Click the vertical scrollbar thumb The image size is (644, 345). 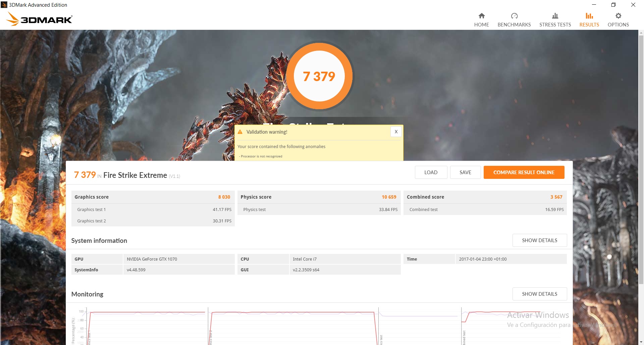click(641, 159)
